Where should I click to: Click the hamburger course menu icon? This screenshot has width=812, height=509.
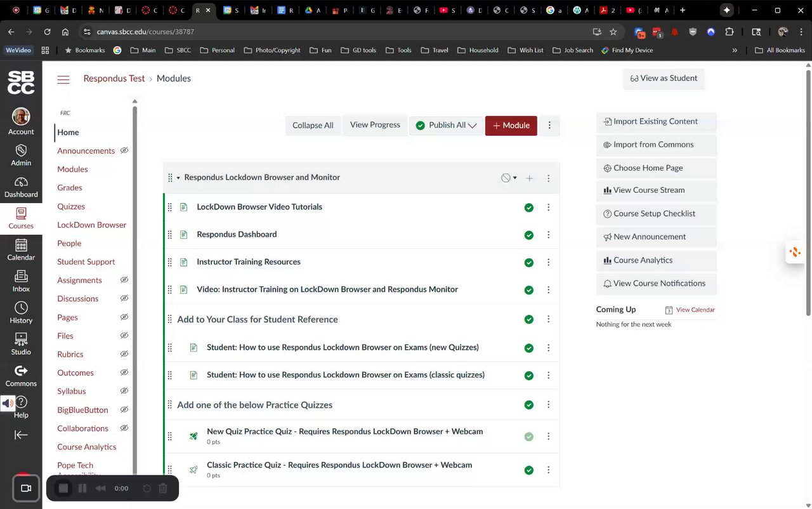click(63, 79)
